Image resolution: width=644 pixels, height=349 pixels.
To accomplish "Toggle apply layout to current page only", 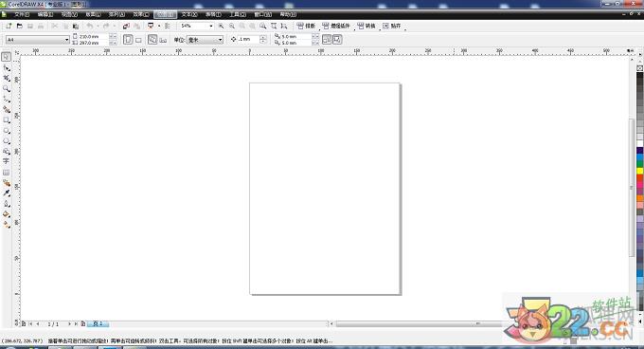I will tap(163, 40).
